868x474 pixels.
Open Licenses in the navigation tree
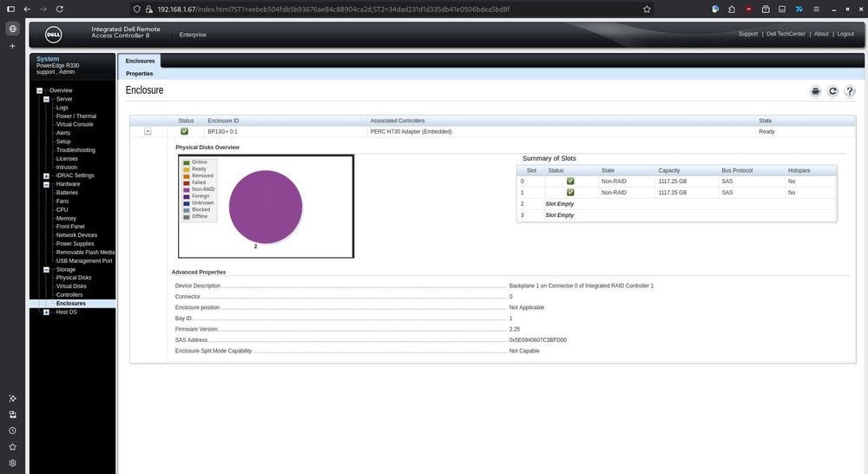(67, 158)
